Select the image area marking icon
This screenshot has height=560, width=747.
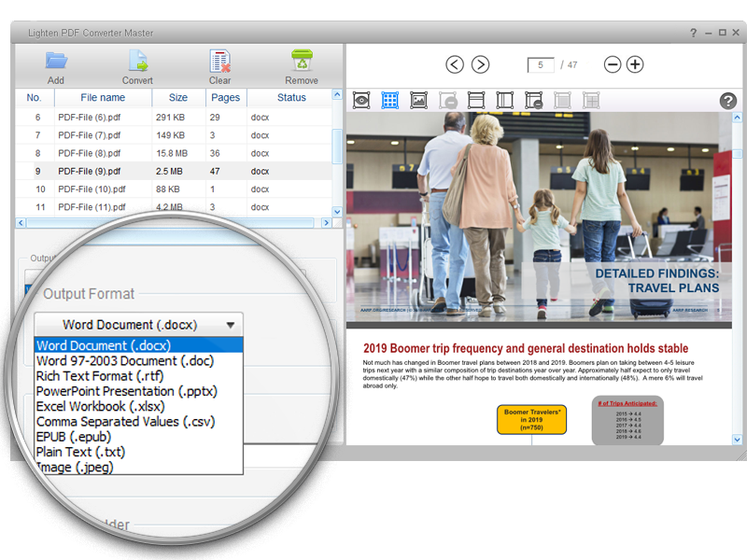(x=418, y=101)
